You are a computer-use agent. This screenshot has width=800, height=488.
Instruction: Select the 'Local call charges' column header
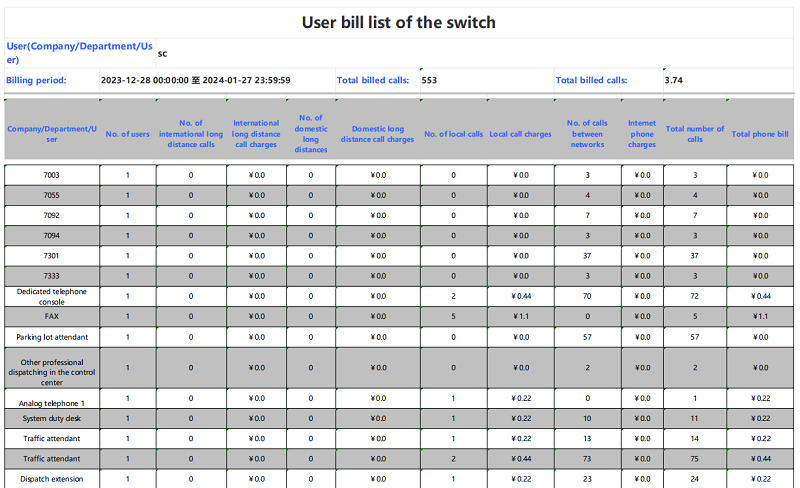[520, 134]
